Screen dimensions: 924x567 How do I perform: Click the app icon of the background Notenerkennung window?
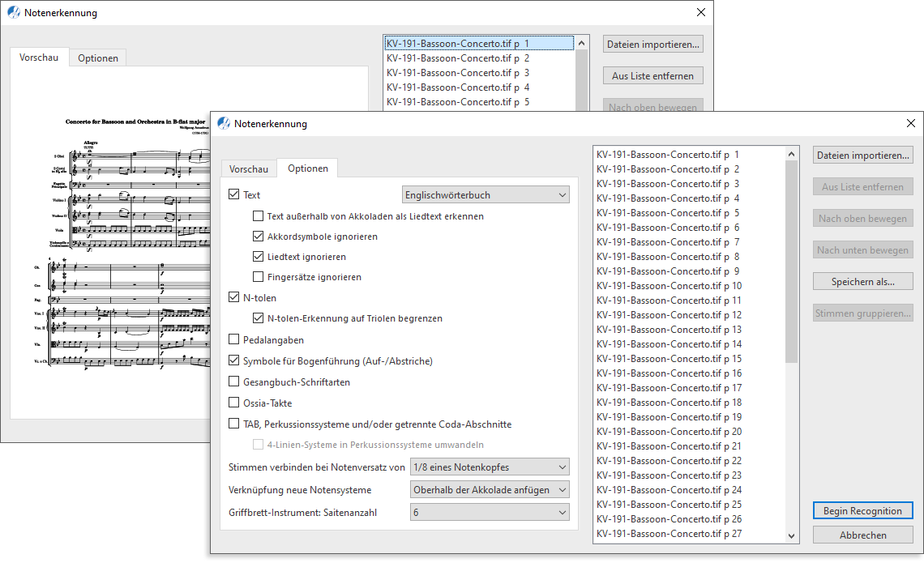14,13
